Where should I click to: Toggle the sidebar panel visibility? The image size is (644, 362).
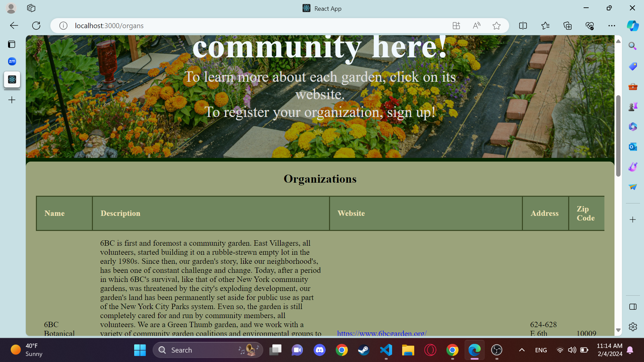[x=633, y=307]
